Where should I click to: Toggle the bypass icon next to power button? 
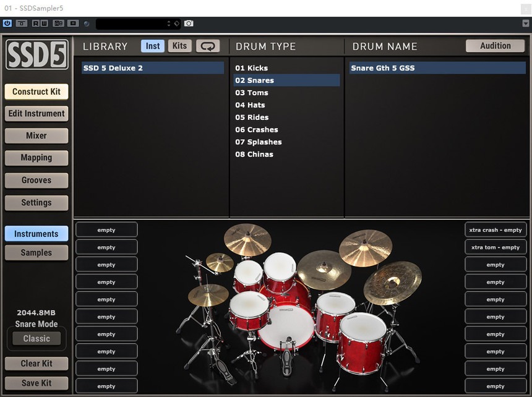click(20, 23)
